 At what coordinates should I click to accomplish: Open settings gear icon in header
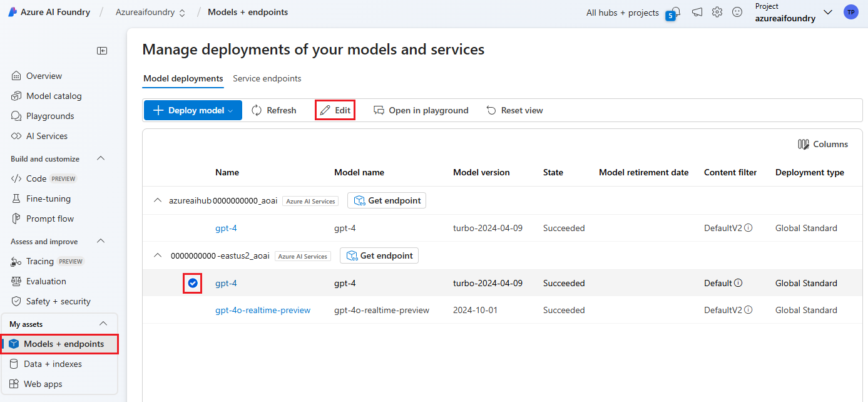717,12
